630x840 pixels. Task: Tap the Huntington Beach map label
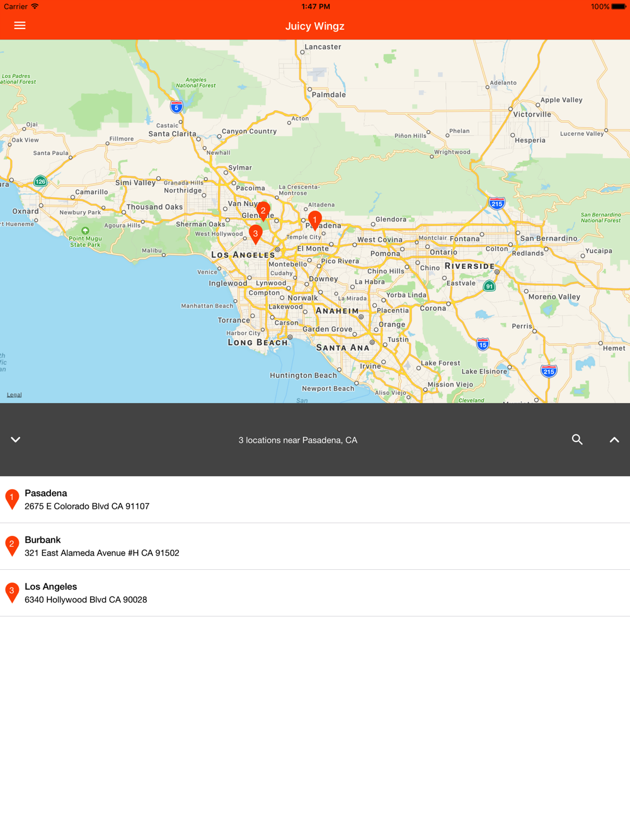[304, 375]
